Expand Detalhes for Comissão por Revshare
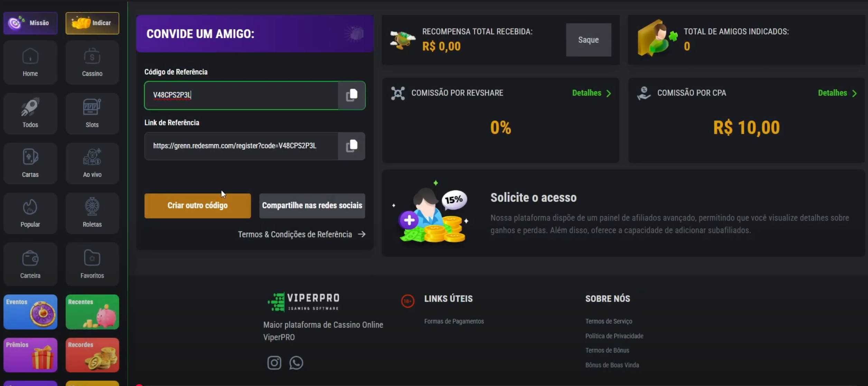This screenshot has width=868, height=386. coord(591,93)
